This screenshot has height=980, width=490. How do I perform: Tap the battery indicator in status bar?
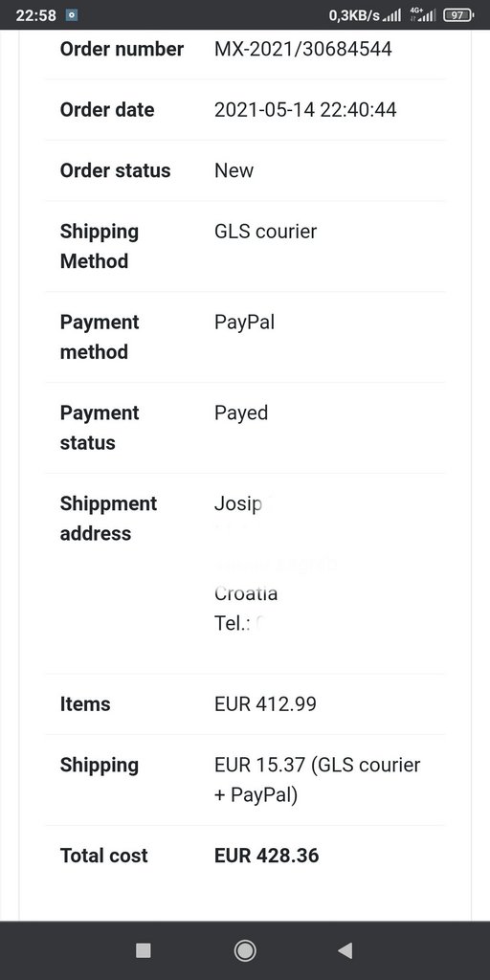pos(458,15)
